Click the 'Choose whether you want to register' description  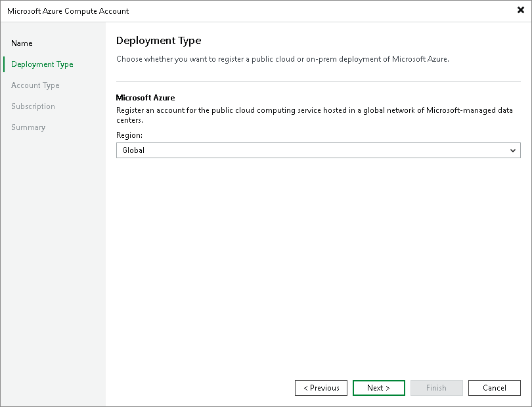click(x=282, y=59)
